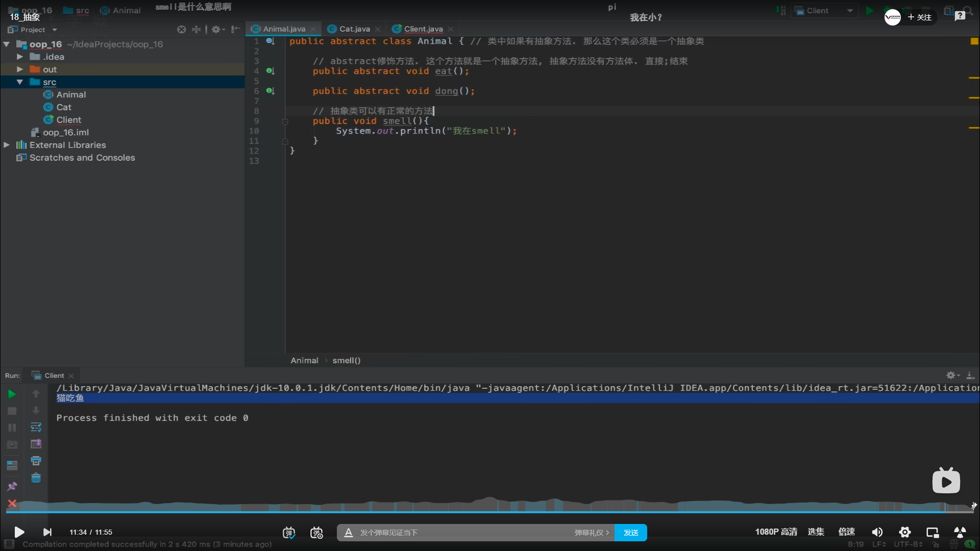Screen dimensions: 980x551
Task: Click the blue 发送 send button
Action: pyautogui.click(x=630, y=533)
